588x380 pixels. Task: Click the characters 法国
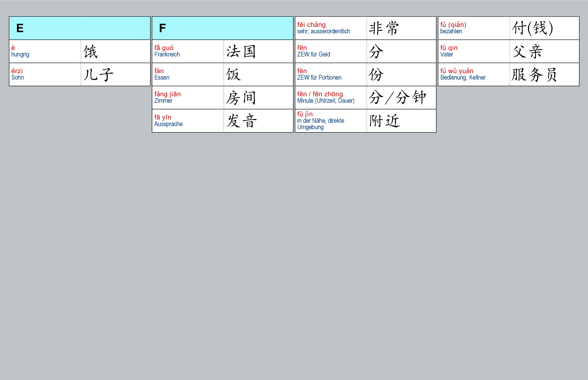[241, 51]
